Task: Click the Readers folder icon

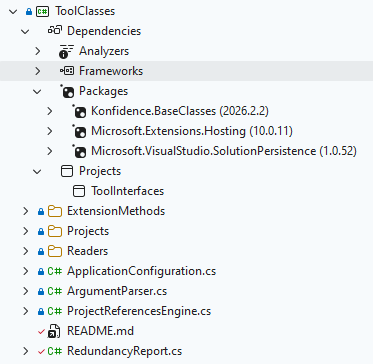Action: (x=55, y=251)
